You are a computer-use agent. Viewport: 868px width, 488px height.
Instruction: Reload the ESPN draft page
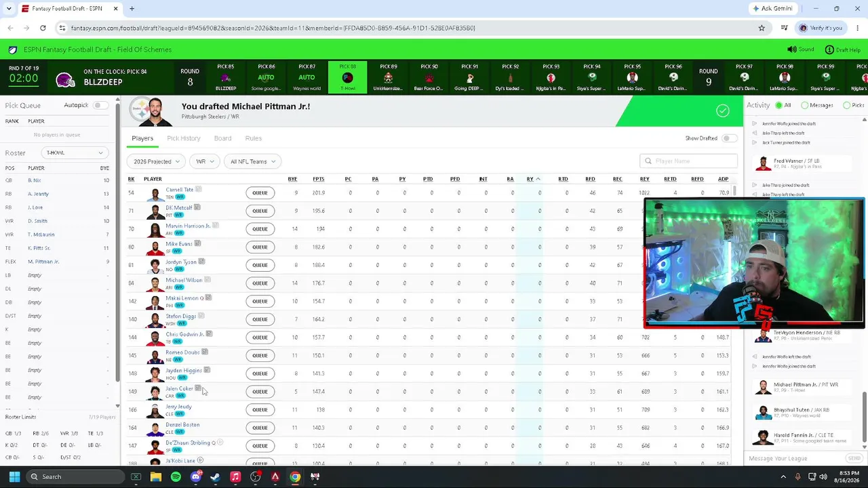(x=43, y=28)
